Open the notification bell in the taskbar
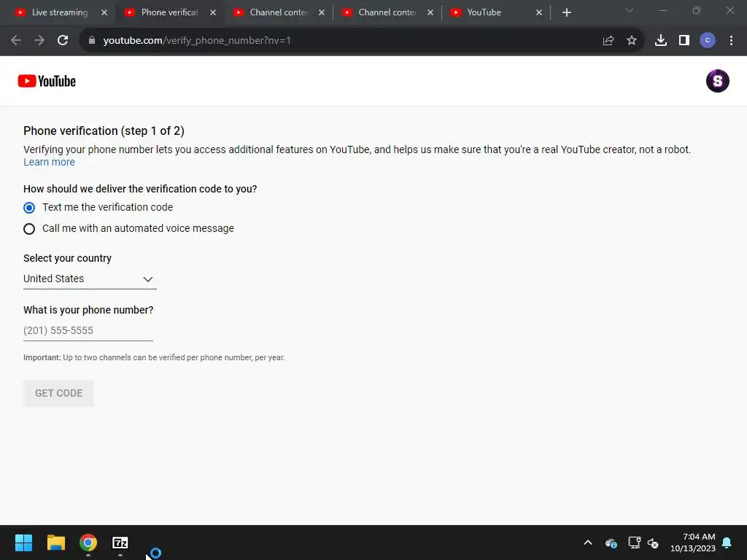The image size is (747, 560). tap(727, 542)
